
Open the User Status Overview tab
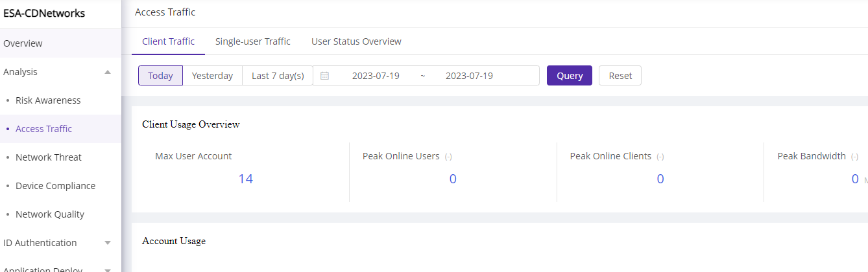coord(356,41)
